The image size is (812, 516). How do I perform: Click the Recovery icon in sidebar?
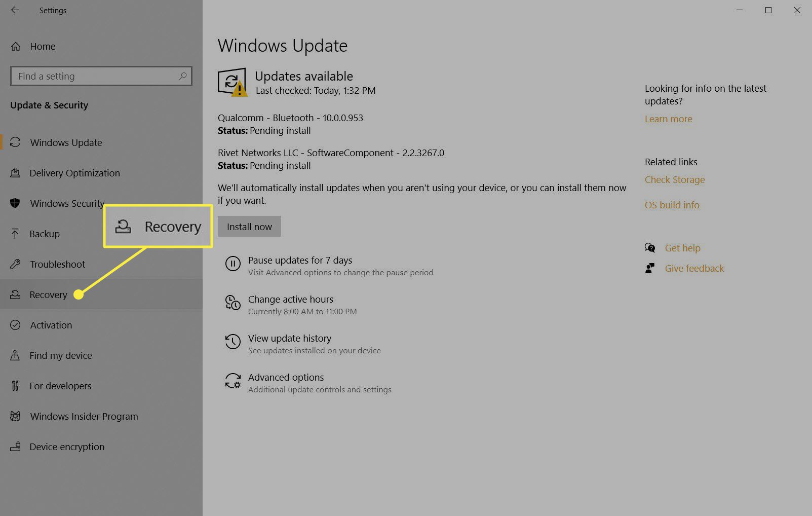15,294
